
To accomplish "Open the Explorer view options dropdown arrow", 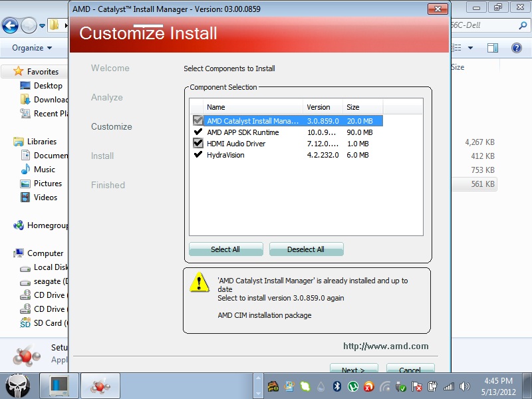I will tap(470, 48).
